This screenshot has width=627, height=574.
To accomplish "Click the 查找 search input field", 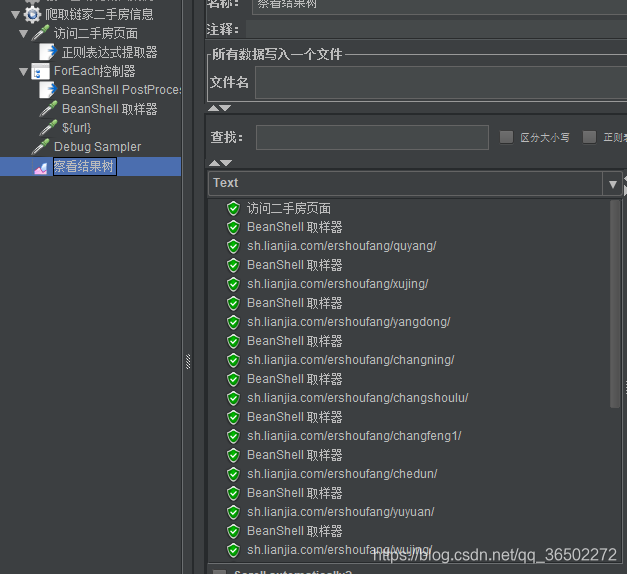I will [x=372, y=138].
